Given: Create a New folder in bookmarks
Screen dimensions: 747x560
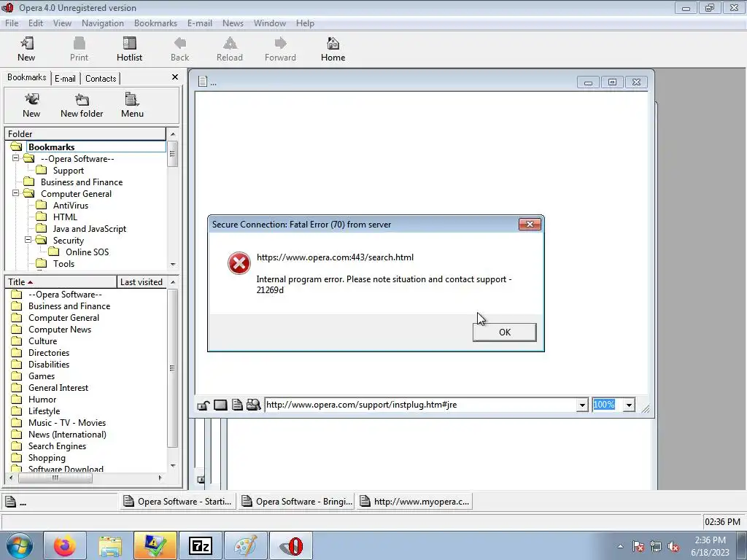Looking at the screenshot, I should (82, 99).
